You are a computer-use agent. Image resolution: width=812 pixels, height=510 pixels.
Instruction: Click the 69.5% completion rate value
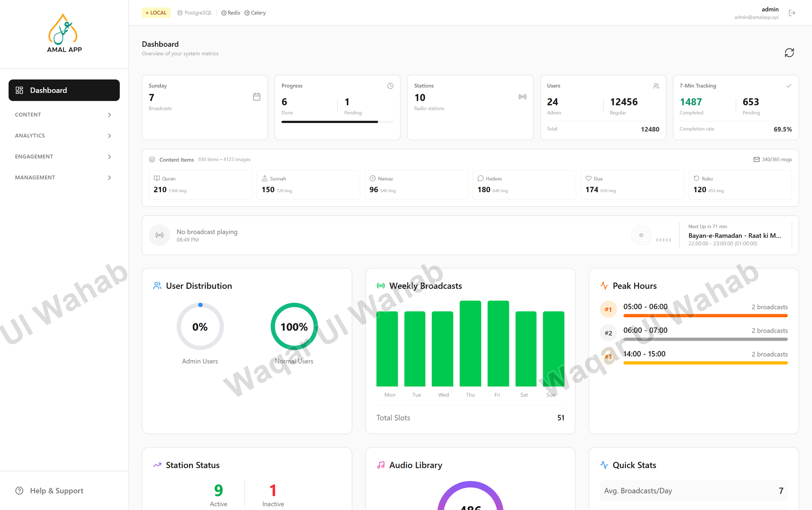coord(783,129)
